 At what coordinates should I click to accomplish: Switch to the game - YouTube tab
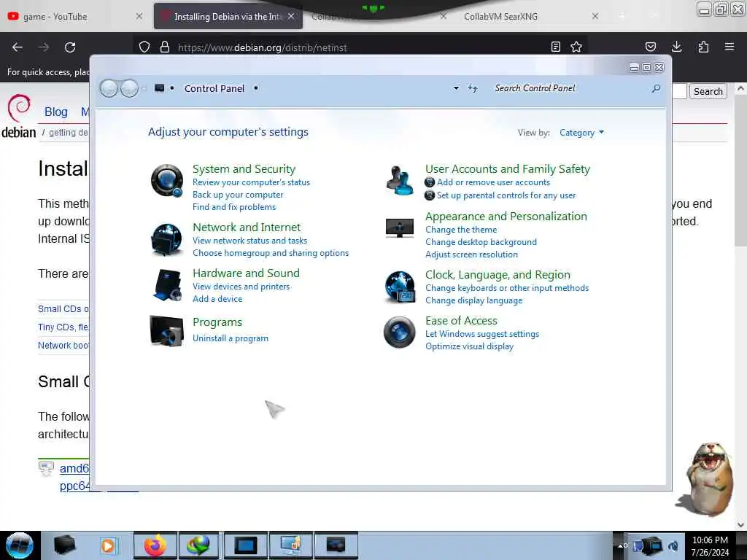click(71, 17)
